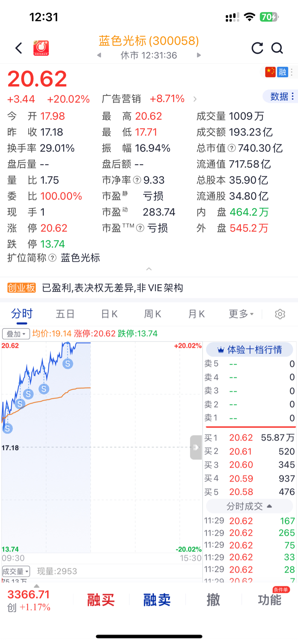Switch to next stock arrow
The width and height of the screenshot is (298, 644).
[199, 55]
